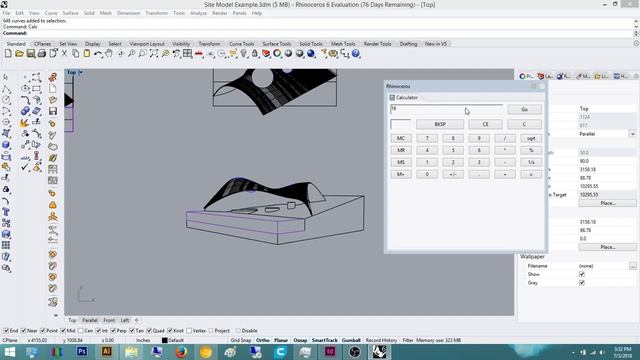Image resolution: width=640 pixels, height=360 pixels.
Task: Select the pointer tool in left sidebar
Action: pos(6,77)
